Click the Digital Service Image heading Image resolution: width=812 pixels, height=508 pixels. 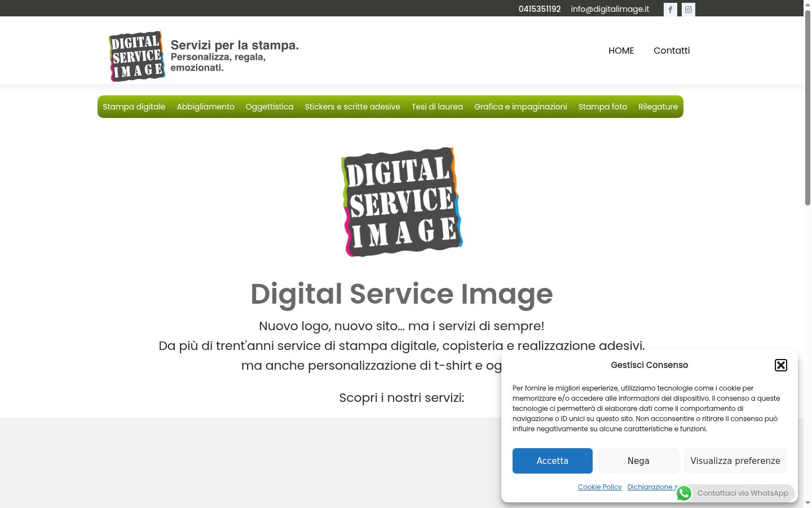coord(401,294)
